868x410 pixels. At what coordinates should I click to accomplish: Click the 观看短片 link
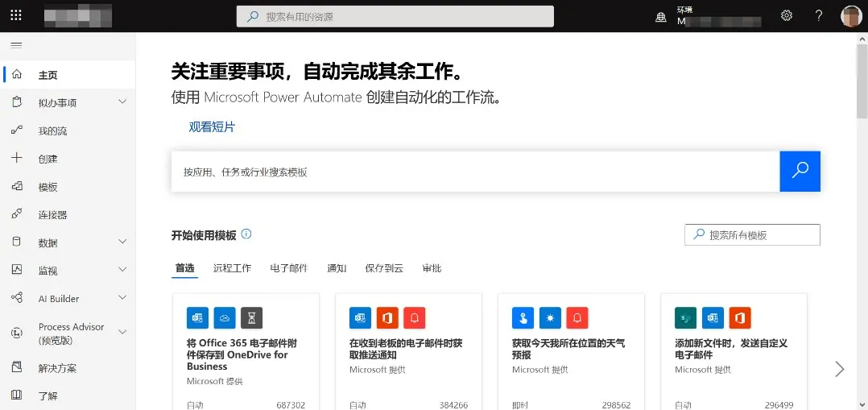[x=212, y=127]
